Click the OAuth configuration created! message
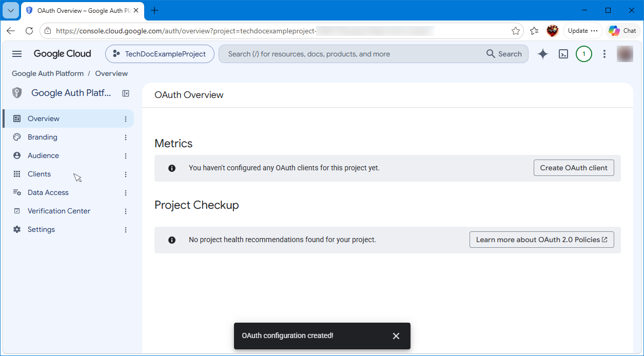Screen dimensions: 644x356 tap(287, 335)
